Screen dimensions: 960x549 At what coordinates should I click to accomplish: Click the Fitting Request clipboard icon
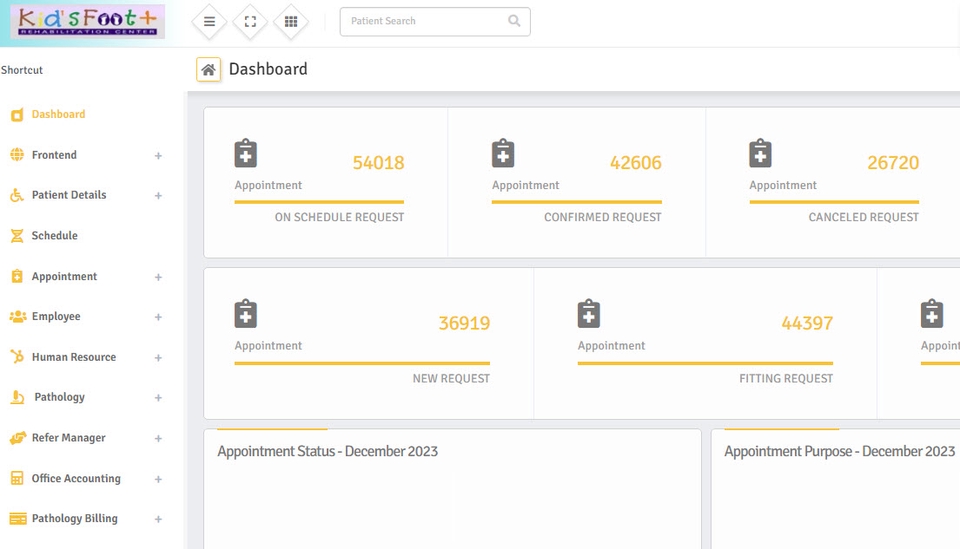pyautogui.click(x=589, y=313)
